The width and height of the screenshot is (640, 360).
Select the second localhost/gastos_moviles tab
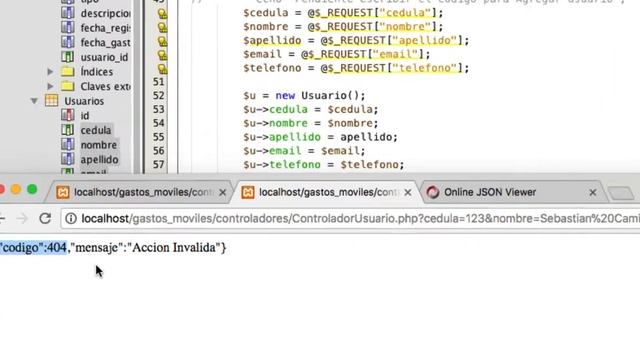coord(328,192)
